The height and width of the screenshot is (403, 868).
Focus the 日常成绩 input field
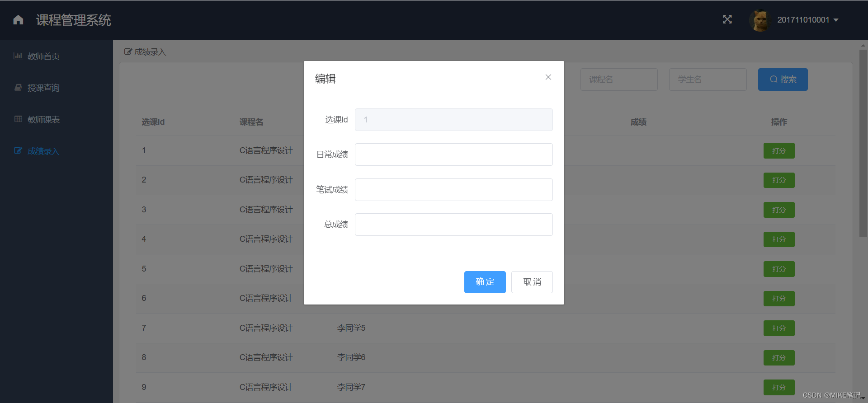(454, 155)
